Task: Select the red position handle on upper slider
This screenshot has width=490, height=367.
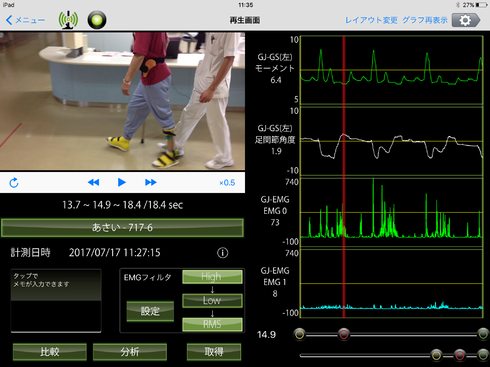Action: click(344, 334)
